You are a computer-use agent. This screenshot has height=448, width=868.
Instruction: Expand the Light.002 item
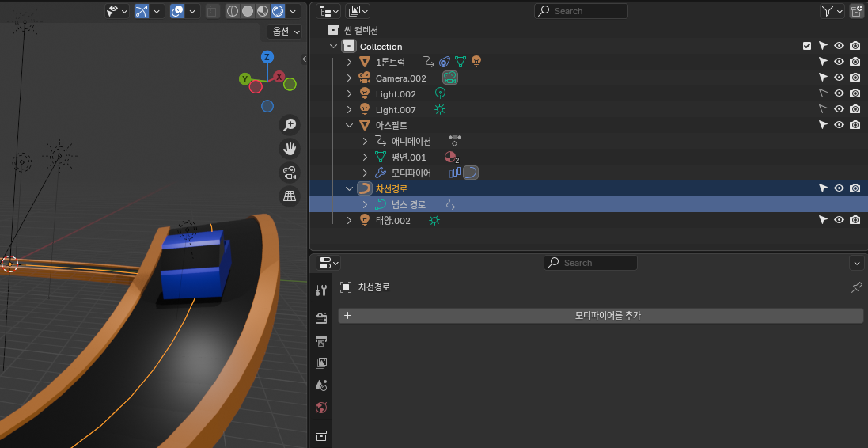[349, 94]
